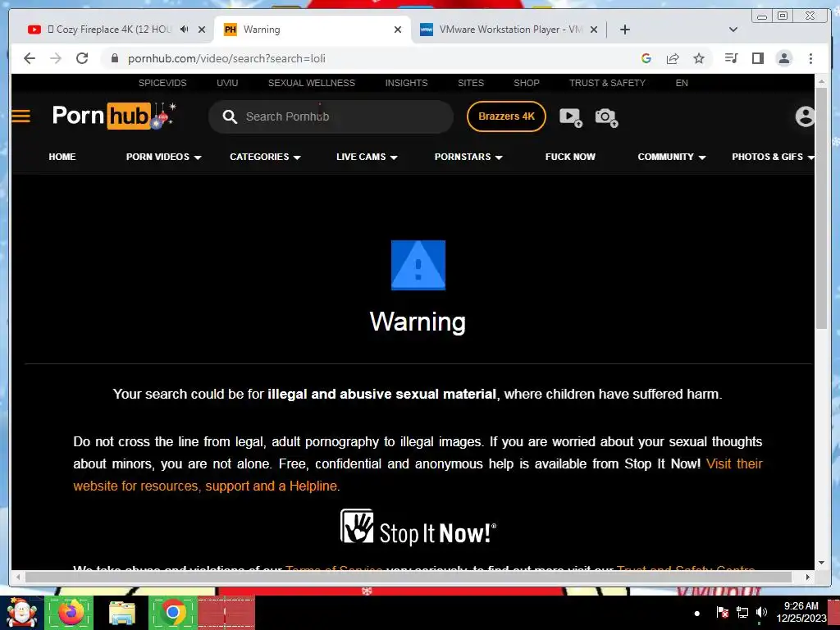Click the scroll-right arrow of horizontal scrollbar
The width and height of the screenshot is (840, 630).
[x=808, y=577]
